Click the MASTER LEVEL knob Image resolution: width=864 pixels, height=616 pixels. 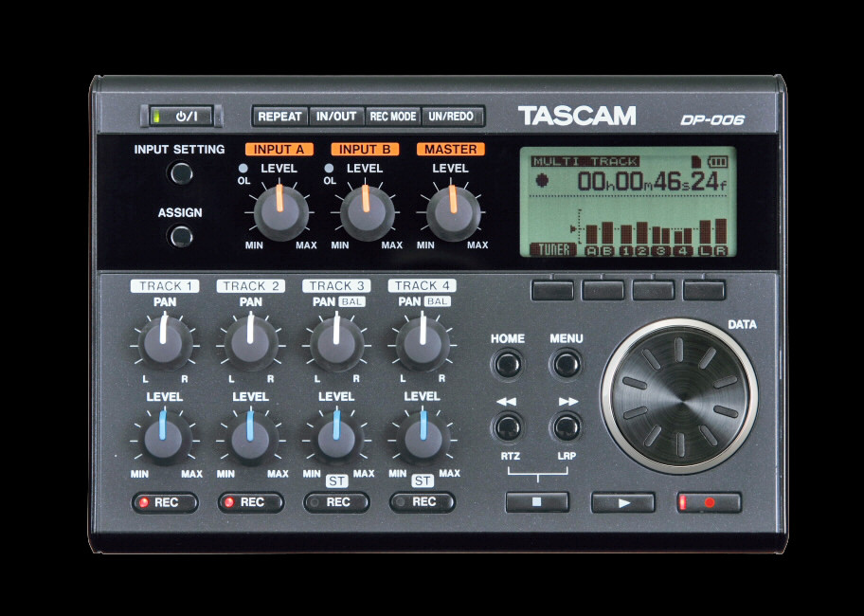pyautogui.click(x=453, y=212)
